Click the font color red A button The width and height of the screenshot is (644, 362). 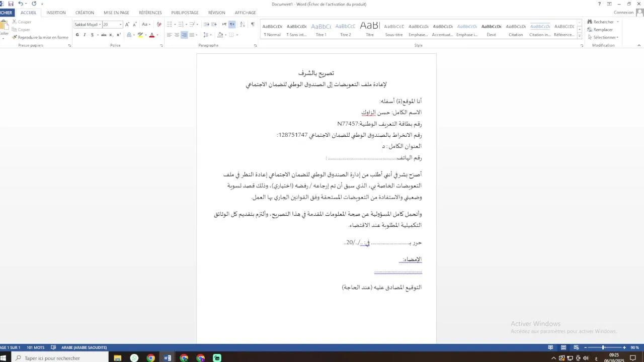pos(151,35)
